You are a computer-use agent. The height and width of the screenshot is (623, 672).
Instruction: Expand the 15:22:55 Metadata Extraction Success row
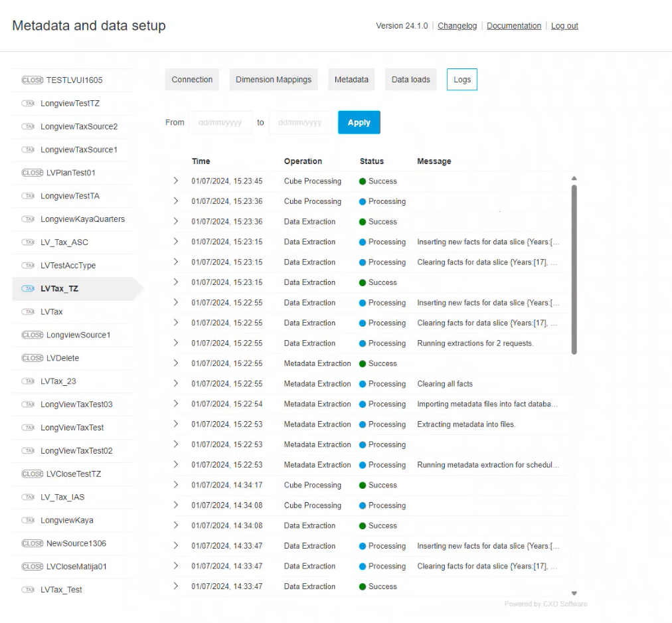176,363
